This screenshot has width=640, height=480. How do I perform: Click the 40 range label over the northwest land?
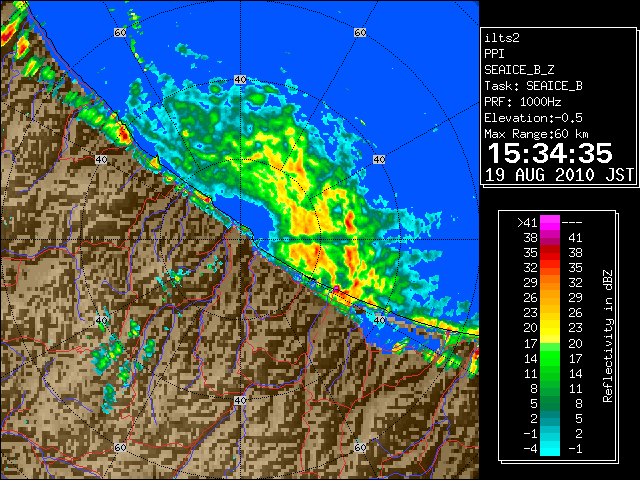coord(101,159)
